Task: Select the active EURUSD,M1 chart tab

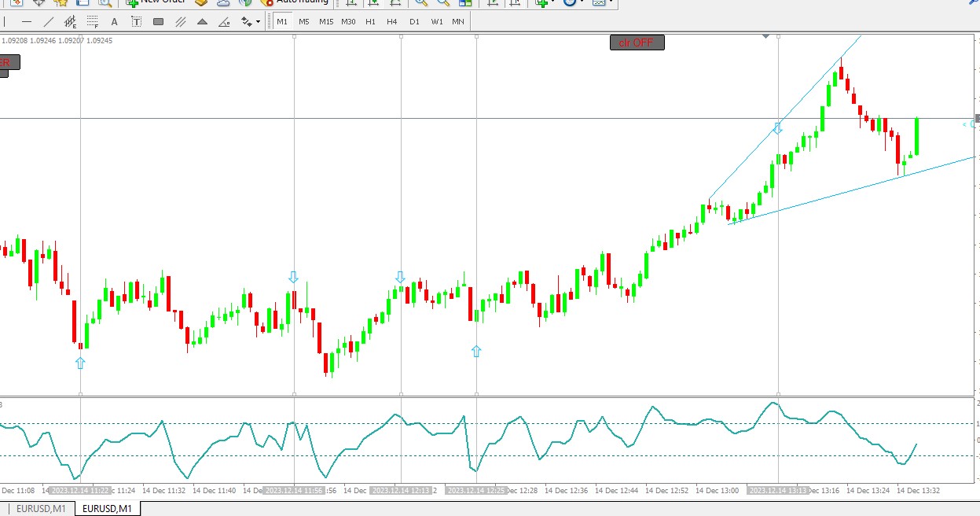Action: point(107,509)
